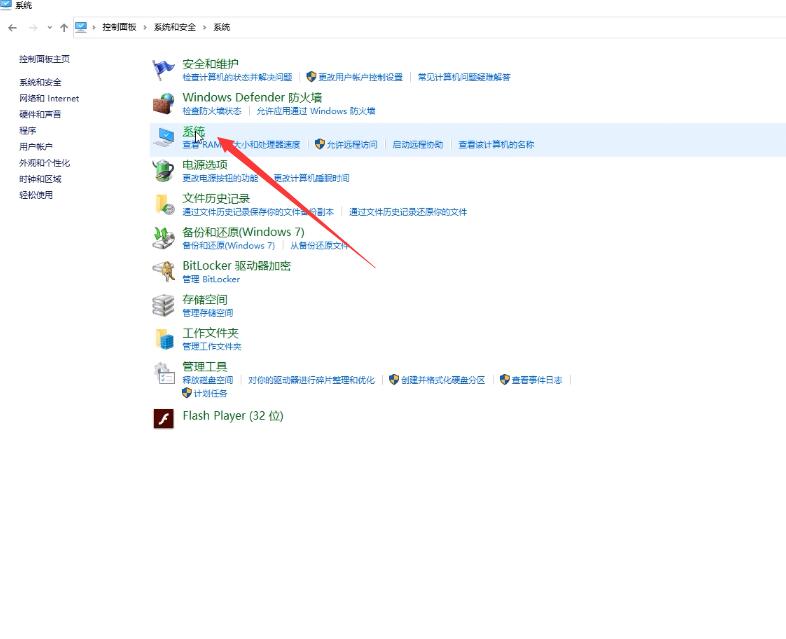Viewport: 786px width, 639px height.
Task: Open 硬件和声音 category
Action: [40, 114]
